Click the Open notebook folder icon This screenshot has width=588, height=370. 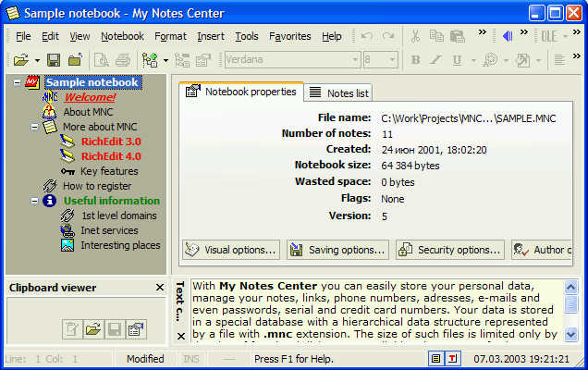pyautogui.click(x=20, y=60)
